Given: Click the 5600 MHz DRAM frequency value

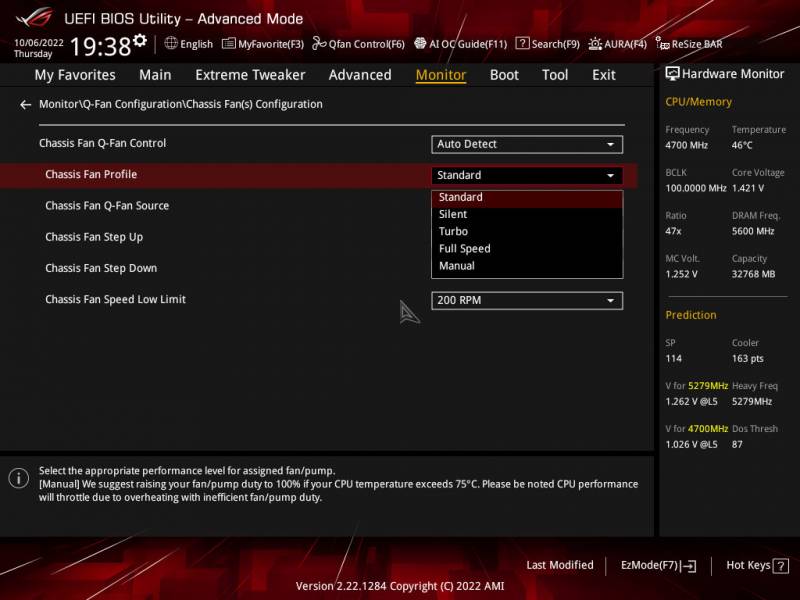Looking at the screenshot, I should pyautogui.click(x=753, y=231).
